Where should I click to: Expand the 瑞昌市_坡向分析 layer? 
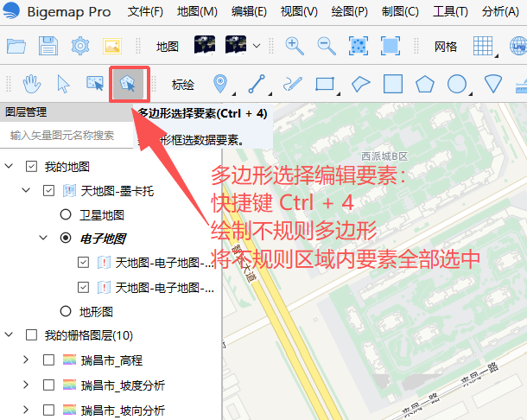[26, 410]
